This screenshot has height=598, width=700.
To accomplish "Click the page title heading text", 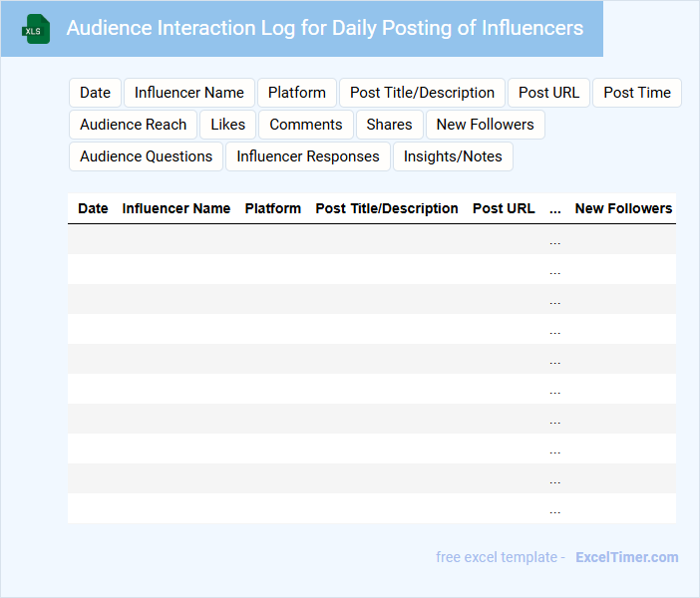I will click(324, 28).
